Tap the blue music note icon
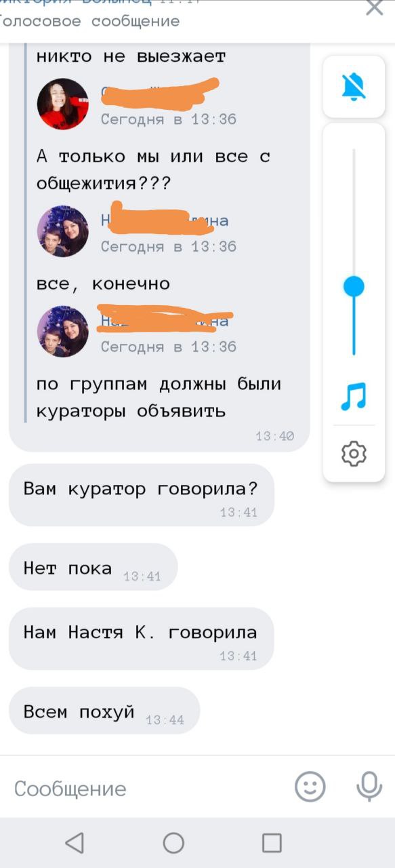Viewport: 395px width, 868px height. click(x=353, y=397)
